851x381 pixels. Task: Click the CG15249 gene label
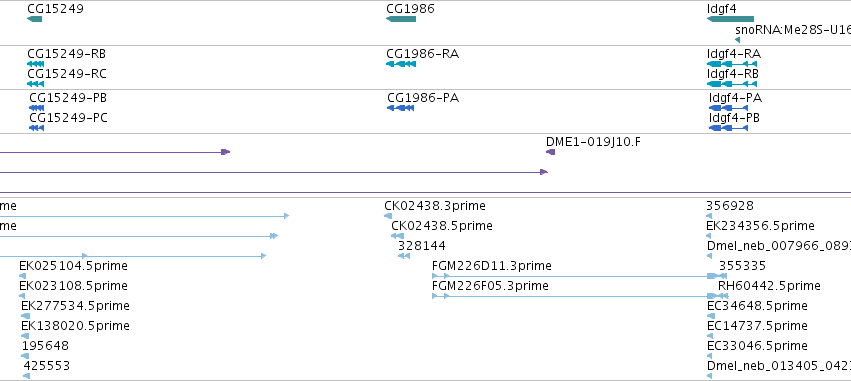[55, 9]
